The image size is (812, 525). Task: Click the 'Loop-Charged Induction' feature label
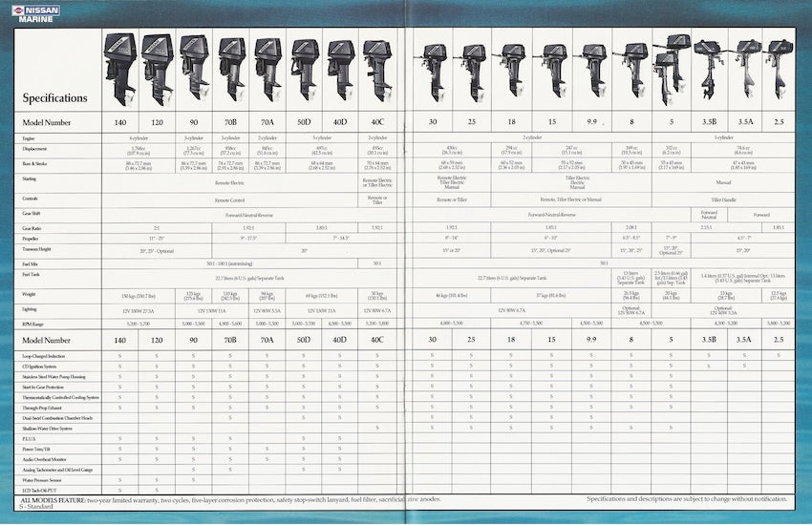[x=44, y=356]
